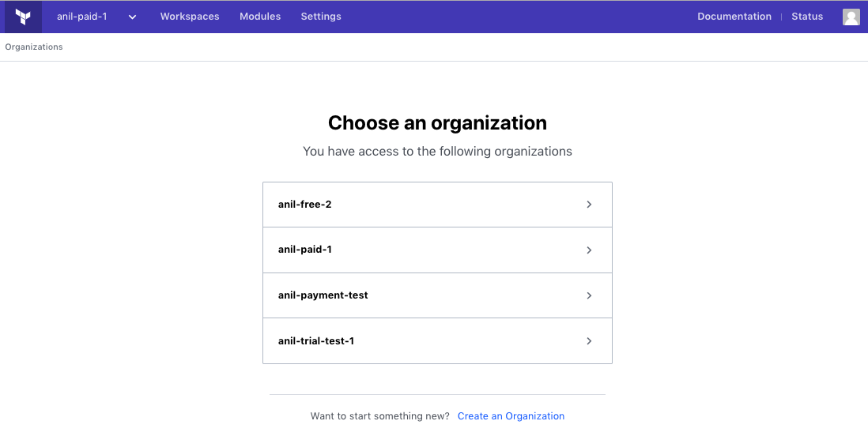Open the Documentation link
The width and height of the screenshot is (868, 436).
pos(734,17)
